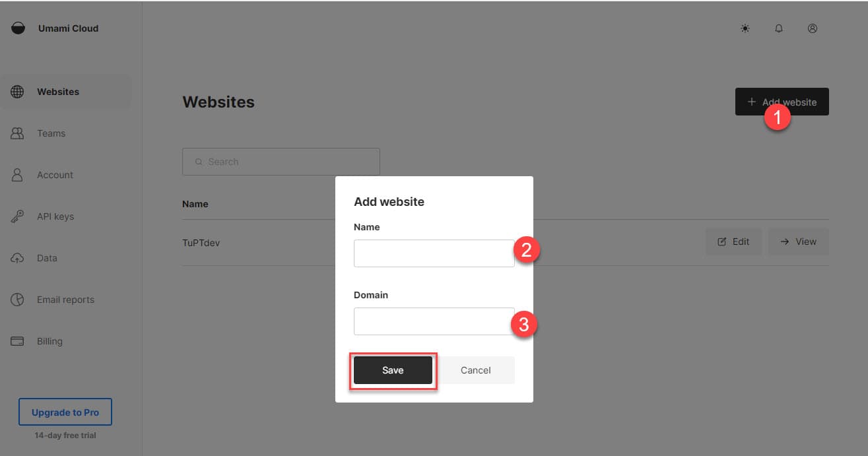
Task: Click the Umami logo icon
Action: [x=18, y=28]
